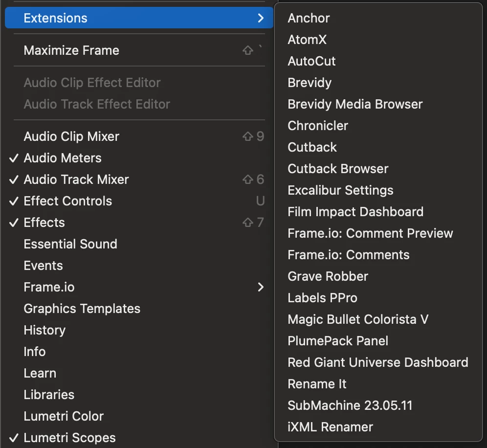
Task: Launch the iXML Renamer extension
Action: click(378, 427)
